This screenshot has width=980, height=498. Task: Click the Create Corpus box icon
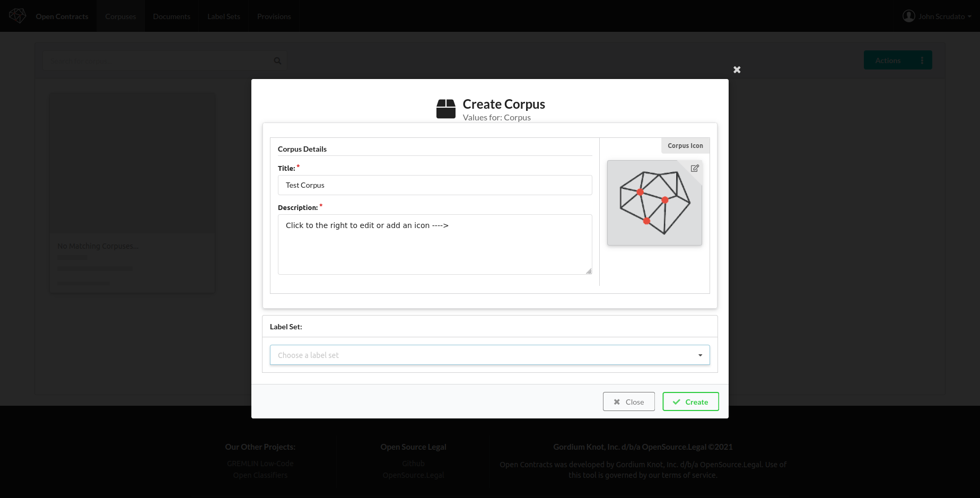pos(446,109)
